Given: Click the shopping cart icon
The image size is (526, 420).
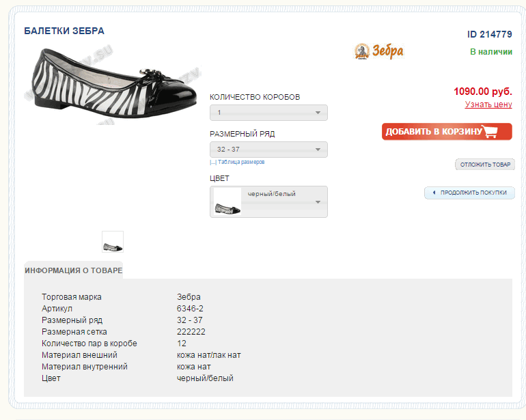Looking at the screenshot, I should click(x=497, y=132).
